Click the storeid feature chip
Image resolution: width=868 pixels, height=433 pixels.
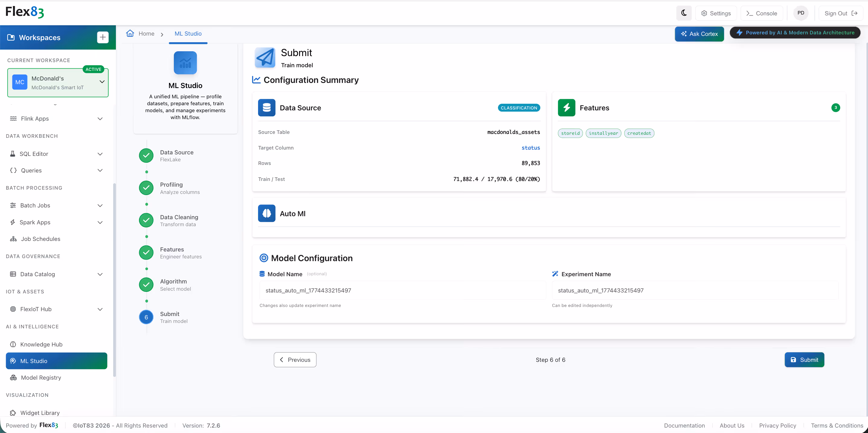point(570,133)
